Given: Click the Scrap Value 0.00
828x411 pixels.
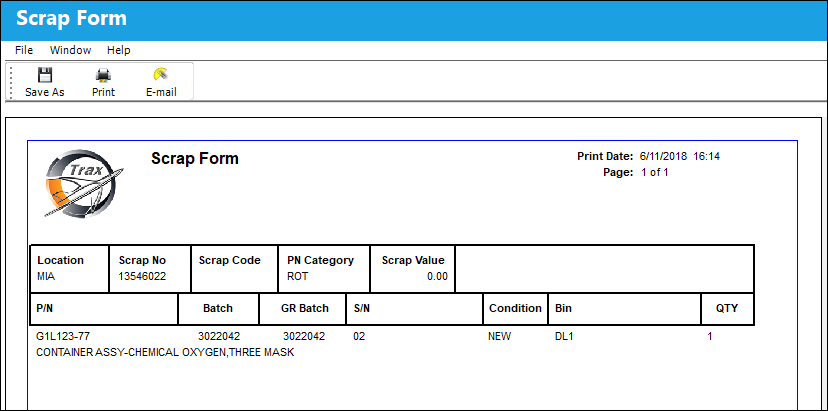Looking at the screenshot, I should point(437,276).
